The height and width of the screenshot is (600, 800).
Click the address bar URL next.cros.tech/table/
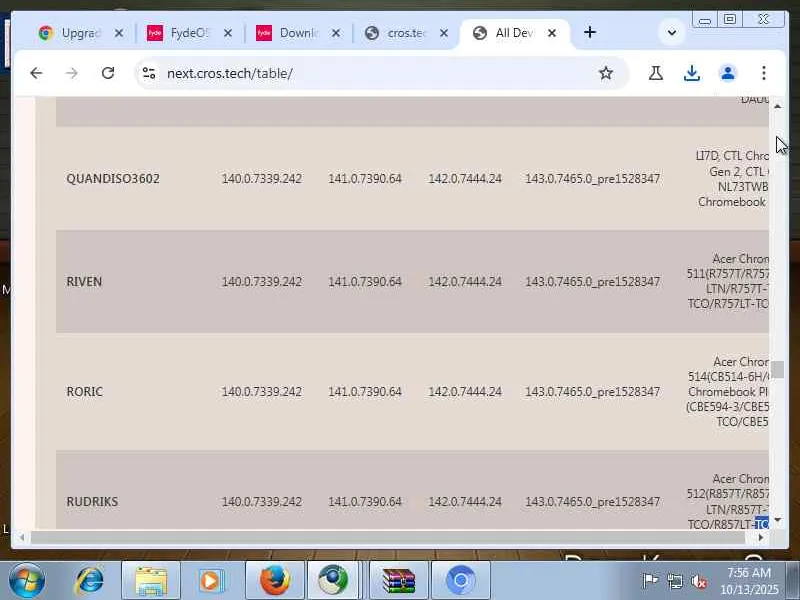[x=230, y=73]
